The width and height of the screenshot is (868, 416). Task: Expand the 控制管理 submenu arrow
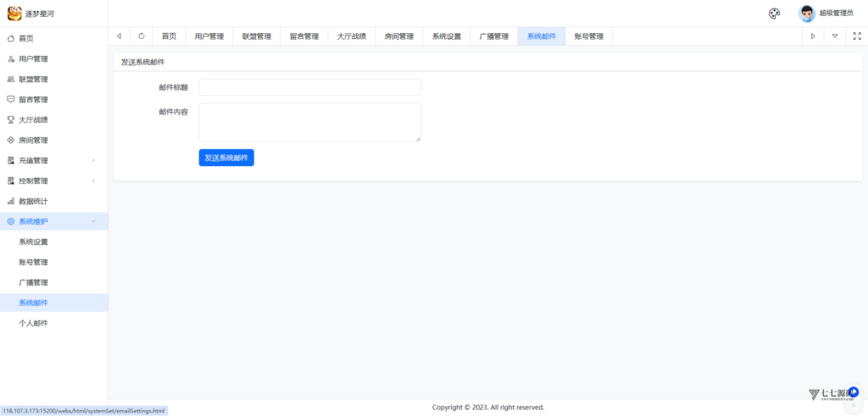click(93, 181)
